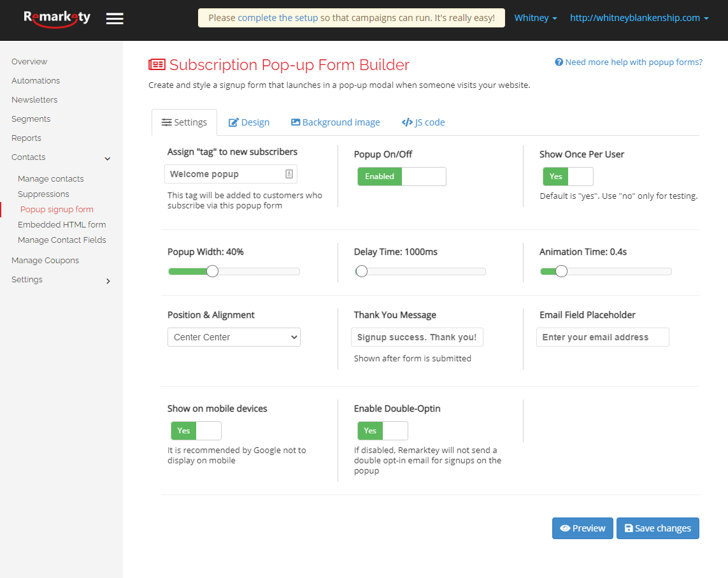Open Segments in the sidebar

click(x=31, y=119)
